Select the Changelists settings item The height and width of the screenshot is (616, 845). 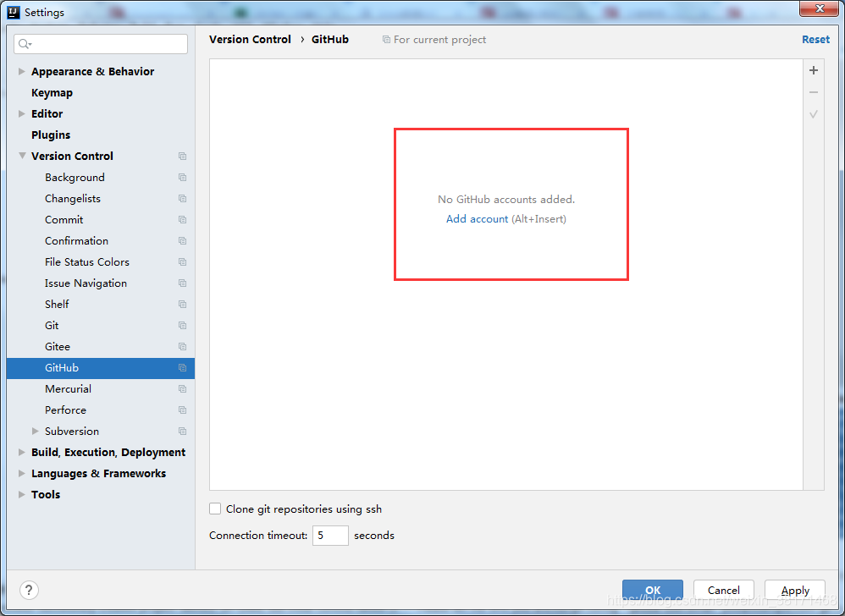pyautogui.click(x=73, y=199)
